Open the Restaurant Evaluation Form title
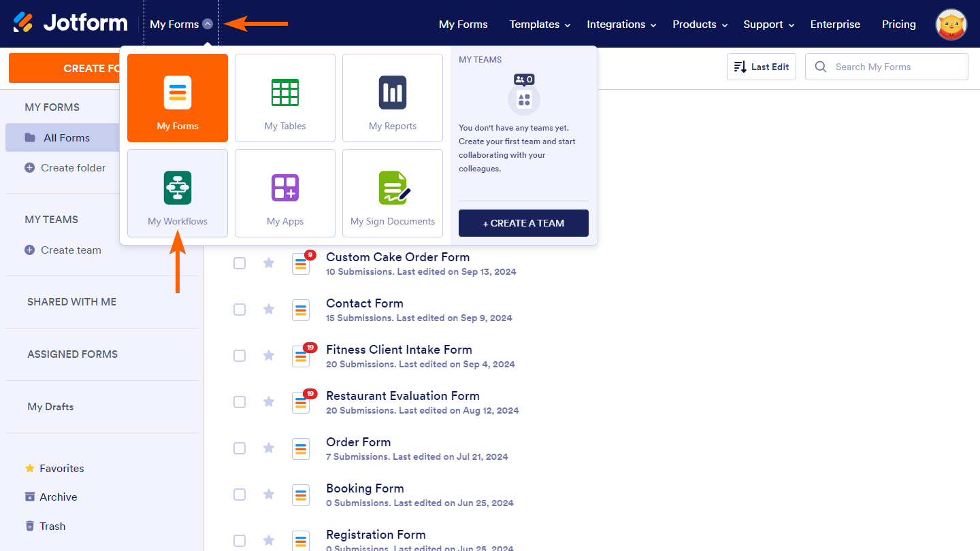This screenshot has width=980, height=551. (403, 396)
